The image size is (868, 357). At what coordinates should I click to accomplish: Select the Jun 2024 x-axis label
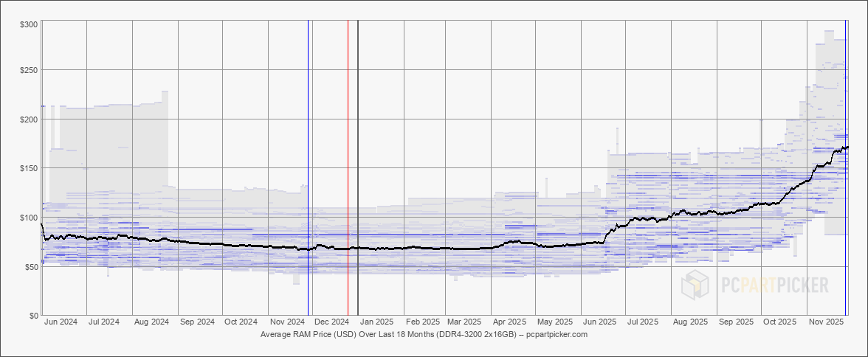coord(61,322)
